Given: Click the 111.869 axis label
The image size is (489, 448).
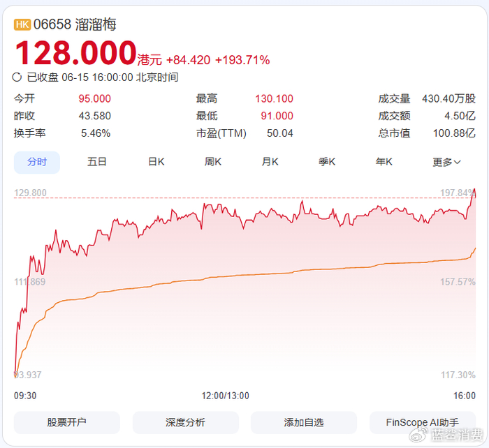Looking at the screenshot, I should tap(29, 282).
